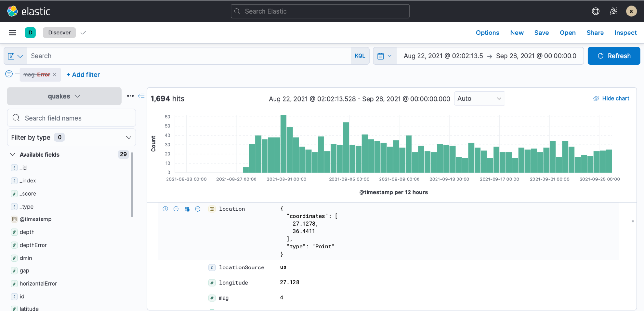The height and width of the screenshot is (311, 644).
Task: Open the filter options circle icon
Action: (9, 74)
